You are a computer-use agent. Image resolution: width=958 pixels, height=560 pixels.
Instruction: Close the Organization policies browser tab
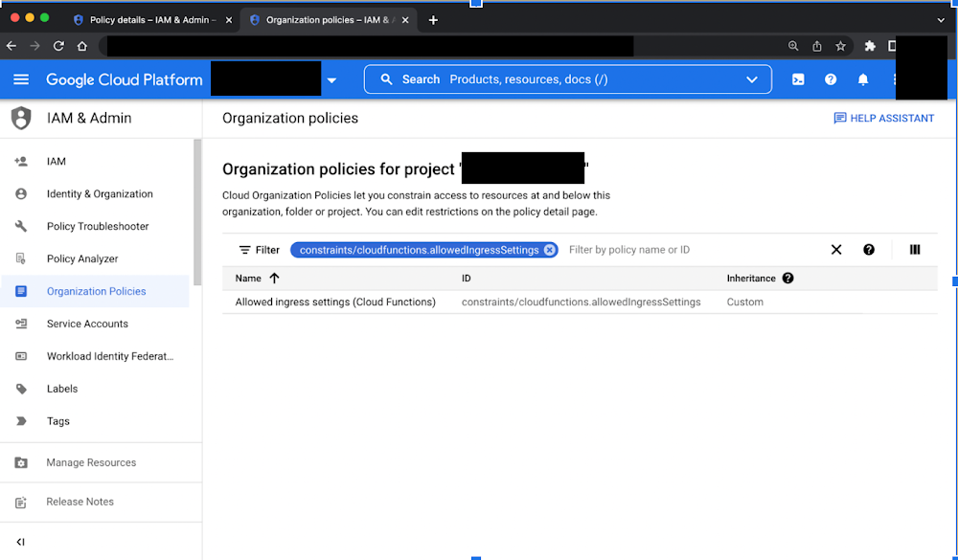[x=405, y=20]
